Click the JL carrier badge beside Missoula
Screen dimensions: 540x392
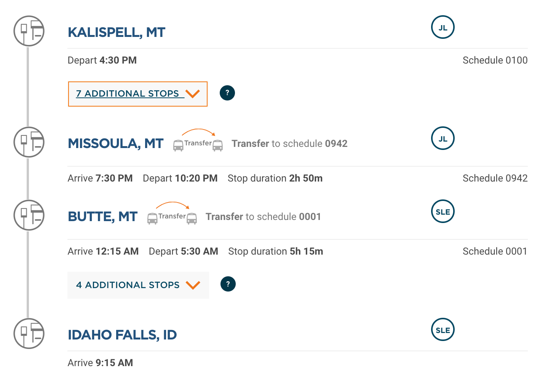(x=443, y=139)
